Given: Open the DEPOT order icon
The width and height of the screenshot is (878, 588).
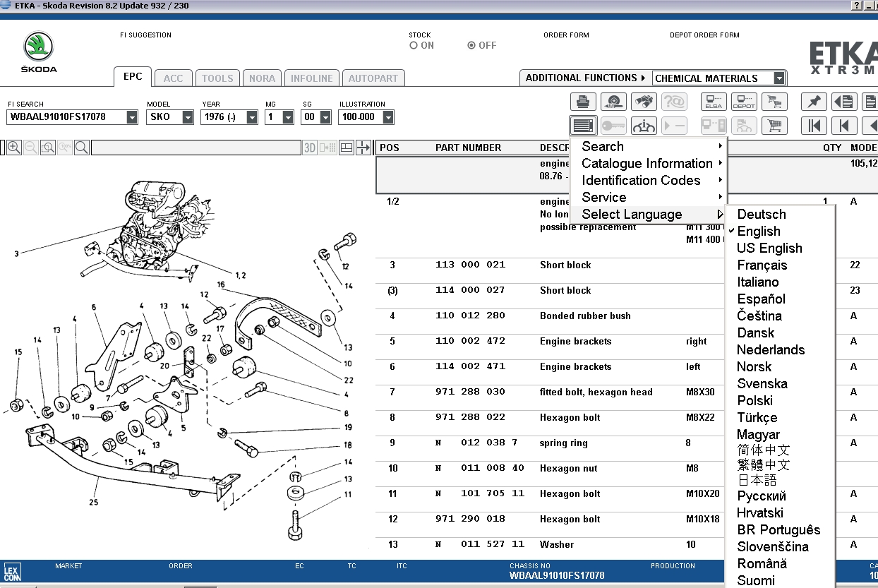Looking at the screenshot, I should [744, 102].
